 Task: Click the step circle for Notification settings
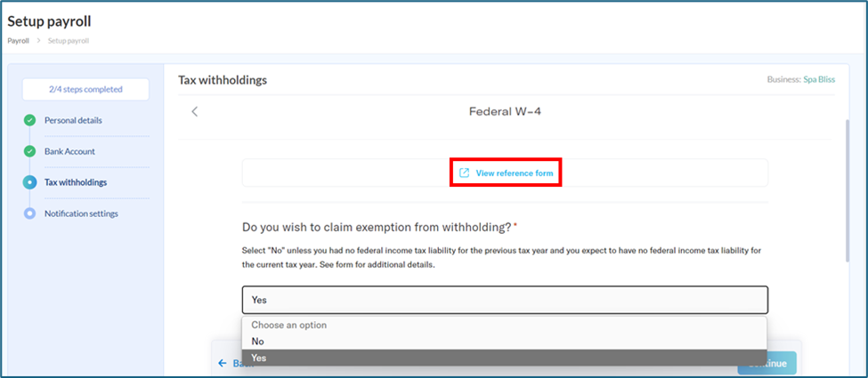tap(30, 213)
